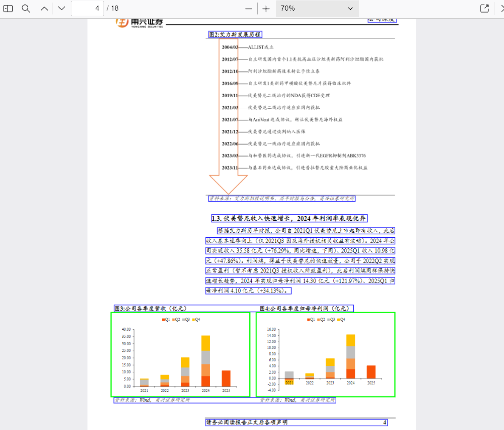Image resolution: width=504 pixels, height=430 pixels.
Task: Select timeline entry 2004/03 ALLIST成立
Action: [248, 47]
